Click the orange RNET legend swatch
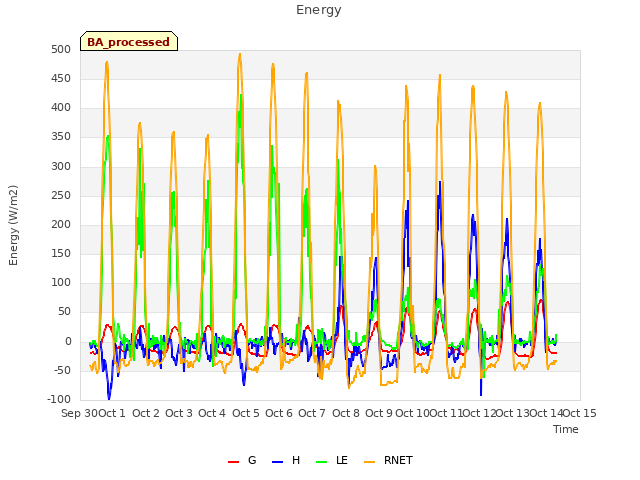Screen dimensions: 640x480 369,462
